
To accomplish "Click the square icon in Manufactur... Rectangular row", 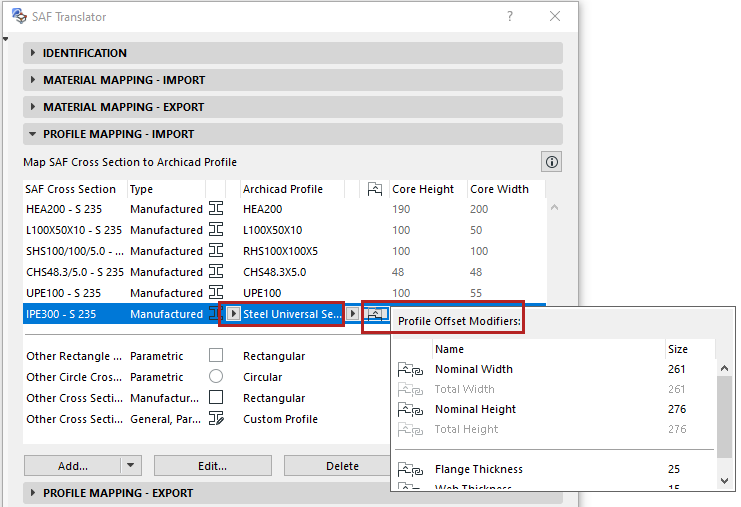I will [216, 397].
